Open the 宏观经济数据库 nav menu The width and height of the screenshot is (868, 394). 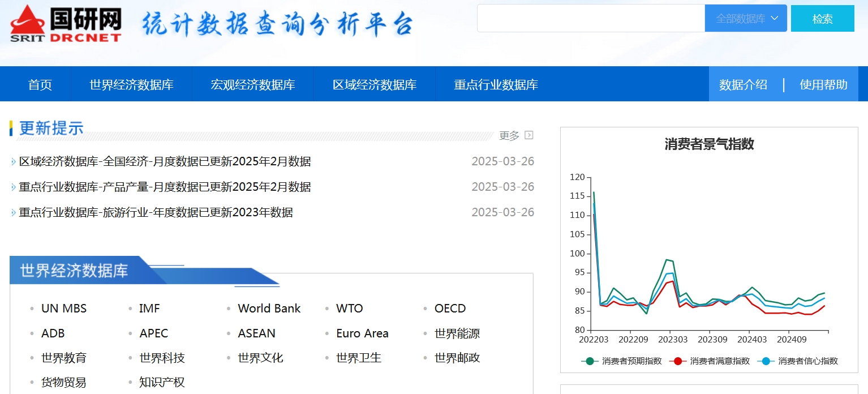253,85
